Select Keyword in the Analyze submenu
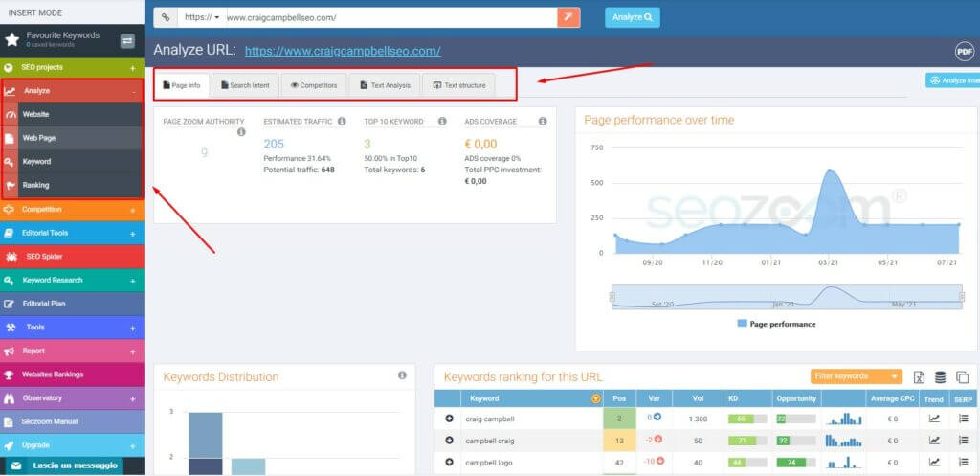 [x=36, y=162]
